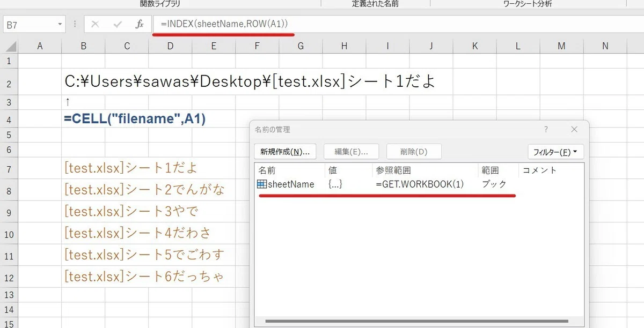Click the confirm checkmark icon in formula bar

(118, 24)
